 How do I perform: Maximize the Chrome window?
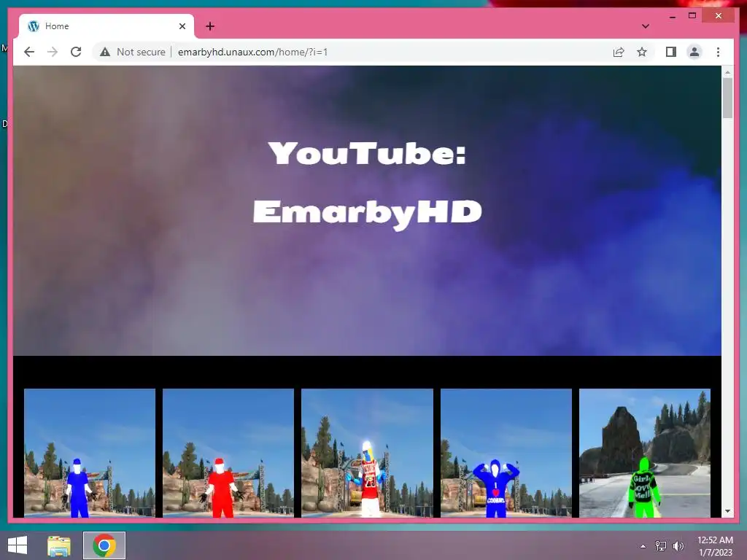pyautogui.click(x=692, y=16)
